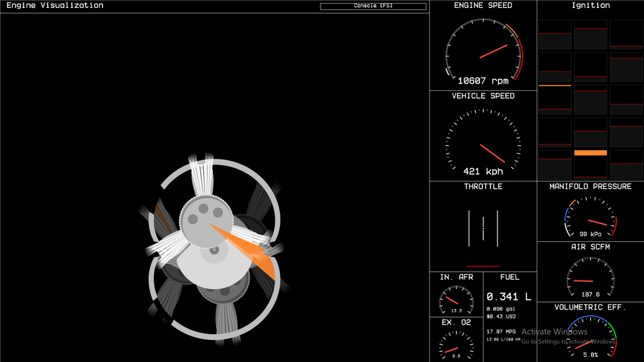Click the exhaust O2 gauge dial
The width and height of the screenshot is (644, 362).
tap(457, 346)
